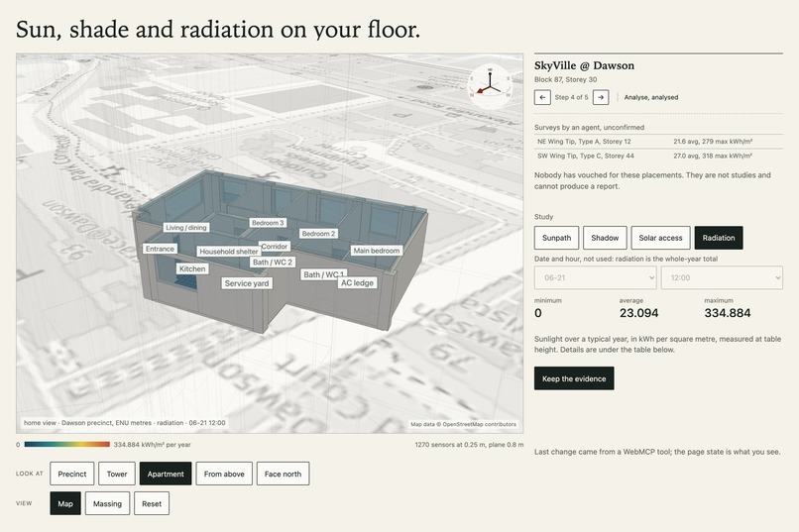Click the home view caption in map
The image size is (799, 532).
[124, 423]
